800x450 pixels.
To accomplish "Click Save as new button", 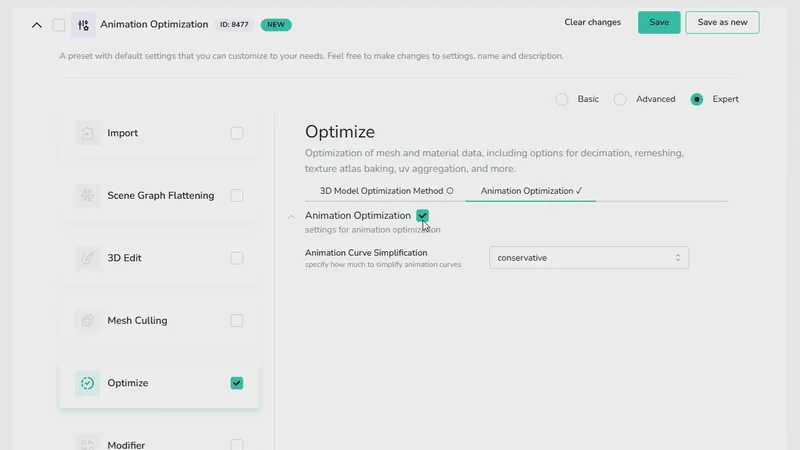I will pos(722,23).
